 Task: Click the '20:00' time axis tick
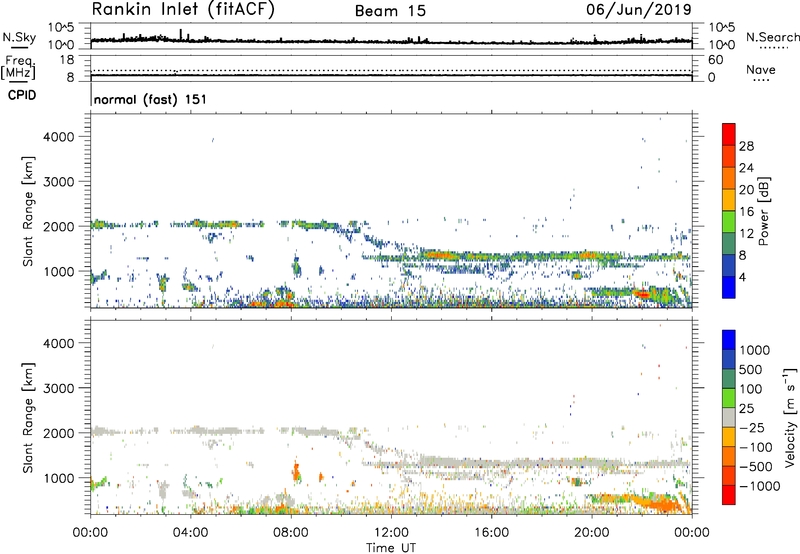point(592,533)
